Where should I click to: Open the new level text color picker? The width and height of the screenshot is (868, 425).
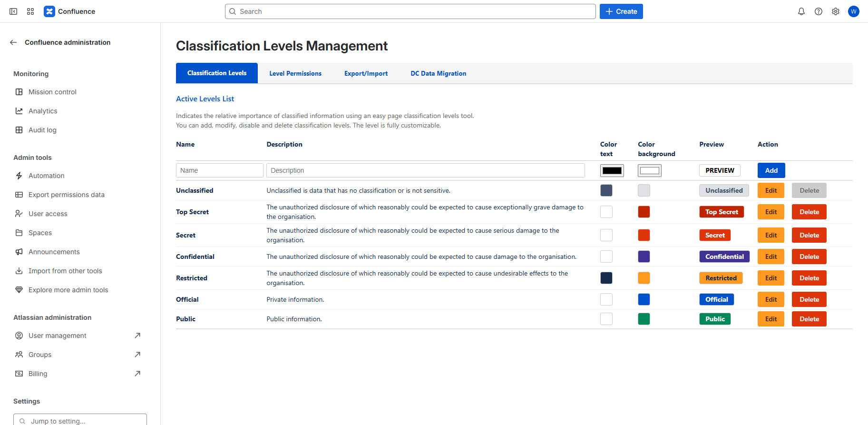pos(612,170)
